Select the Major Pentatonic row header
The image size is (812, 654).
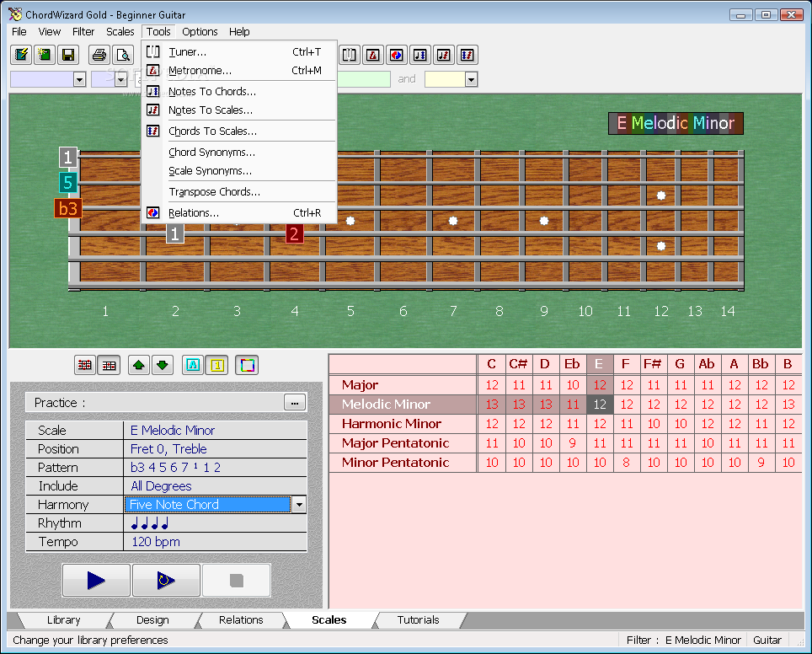tap(403, 443)
